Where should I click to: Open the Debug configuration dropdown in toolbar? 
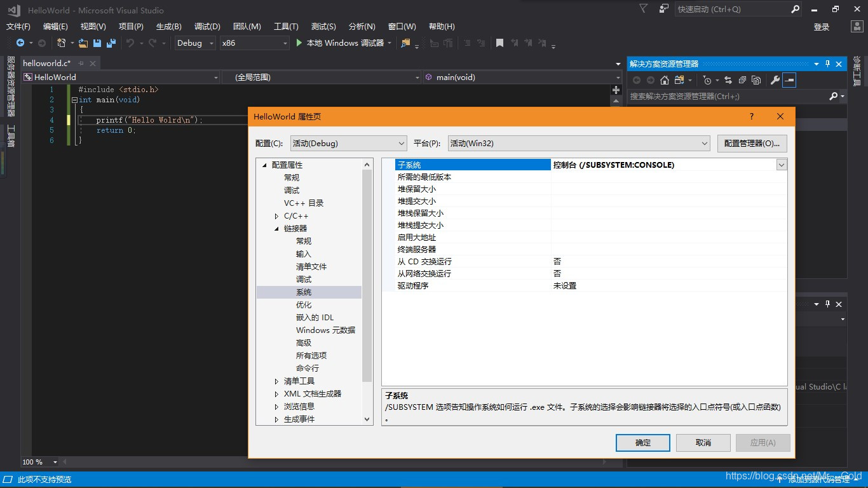[195, 43]
